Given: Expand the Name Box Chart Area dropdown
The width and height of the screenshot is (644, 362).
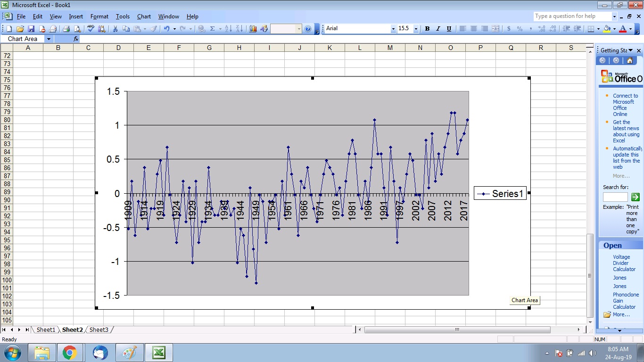Looking at the screenshot, I should click(49, 39).
